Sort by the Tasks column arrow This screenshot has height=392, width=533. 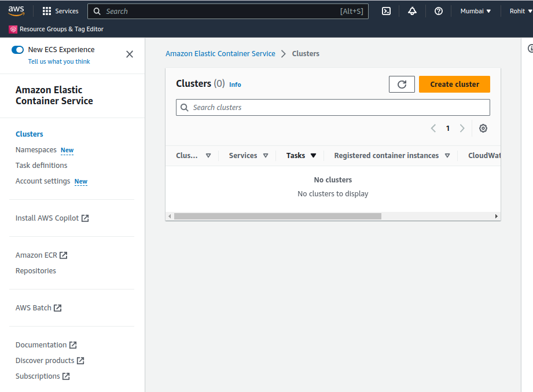click(x=314, y=155)
